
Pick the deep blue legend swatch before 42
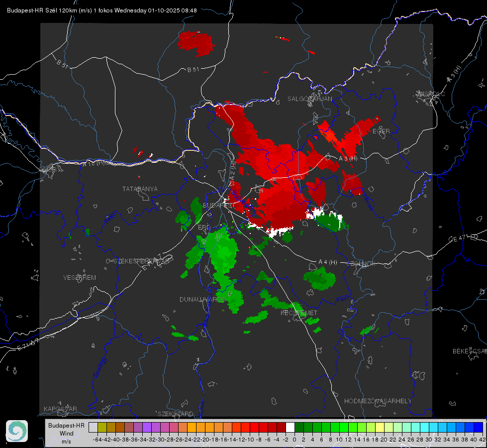click(x=479, y=427)
